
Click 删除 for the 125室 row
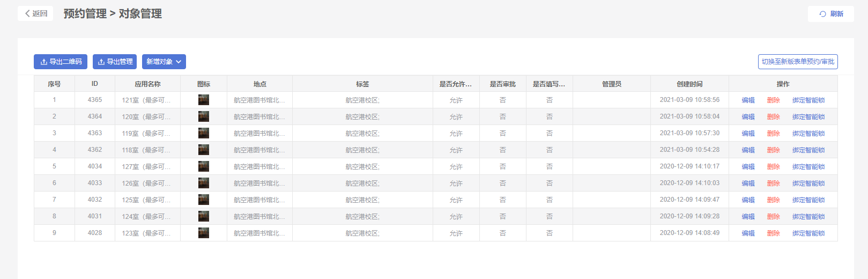[x=773, y=200]
